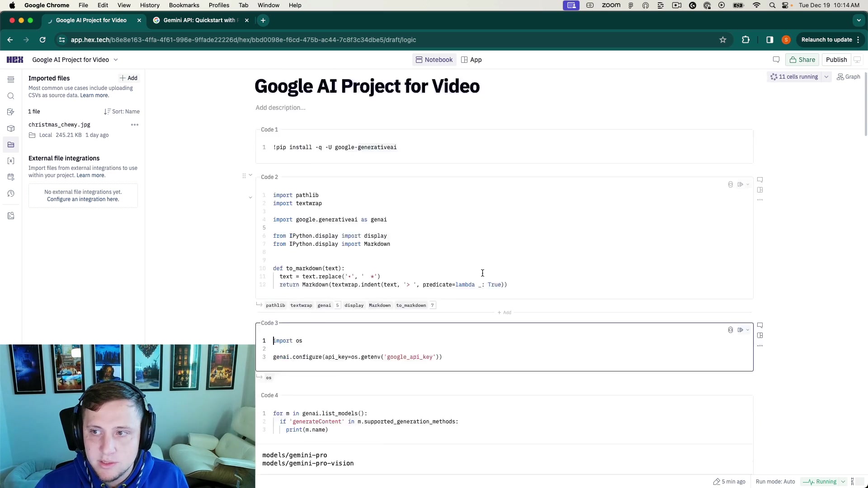Viewport: 868px width, 488px height.
Task: Open the run options dropdown in Code 3
Action: tap(748, 330)
